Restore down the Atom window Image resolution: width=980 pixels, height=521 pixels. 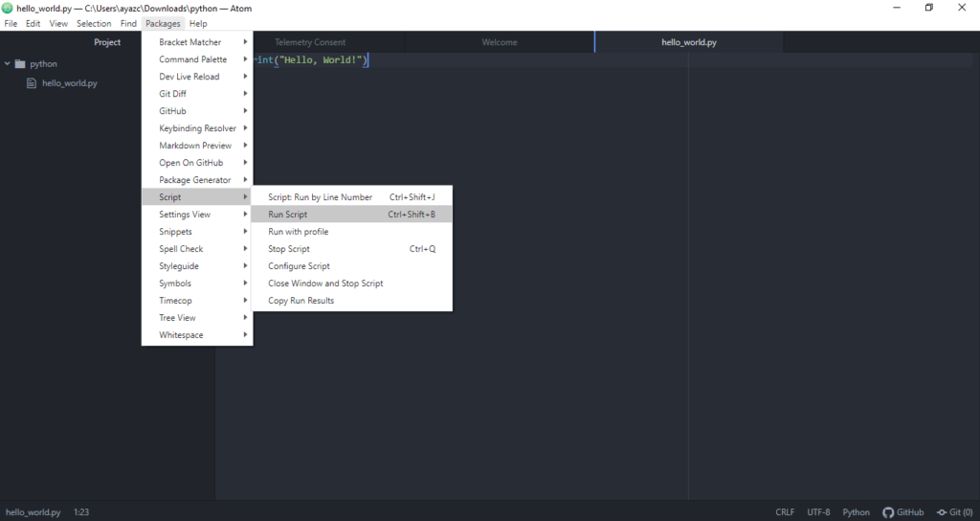[929, 8]
